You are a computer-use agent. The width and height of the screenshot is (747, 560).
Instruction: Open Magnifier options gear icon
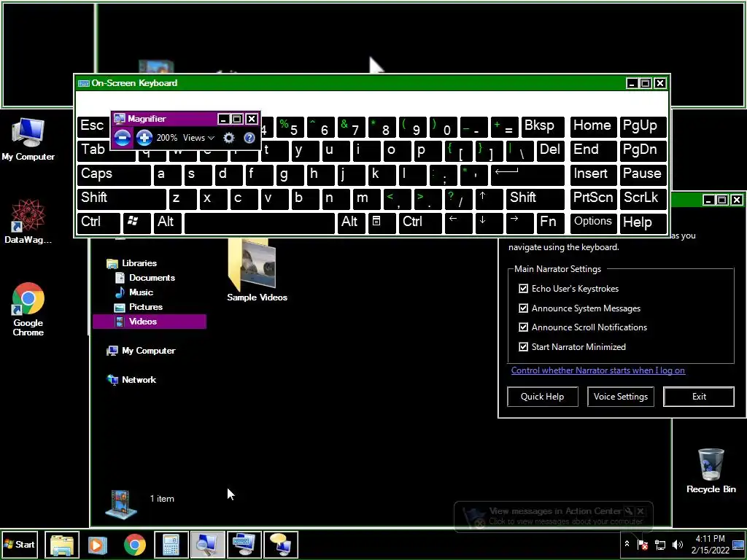pos(228,138)
